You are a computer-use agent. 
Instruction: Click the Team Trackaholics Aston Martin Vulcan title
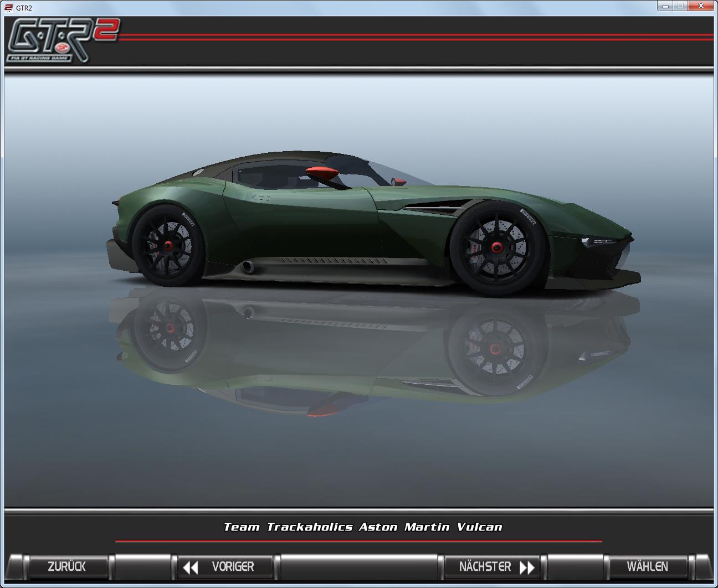tap(363, 527)
